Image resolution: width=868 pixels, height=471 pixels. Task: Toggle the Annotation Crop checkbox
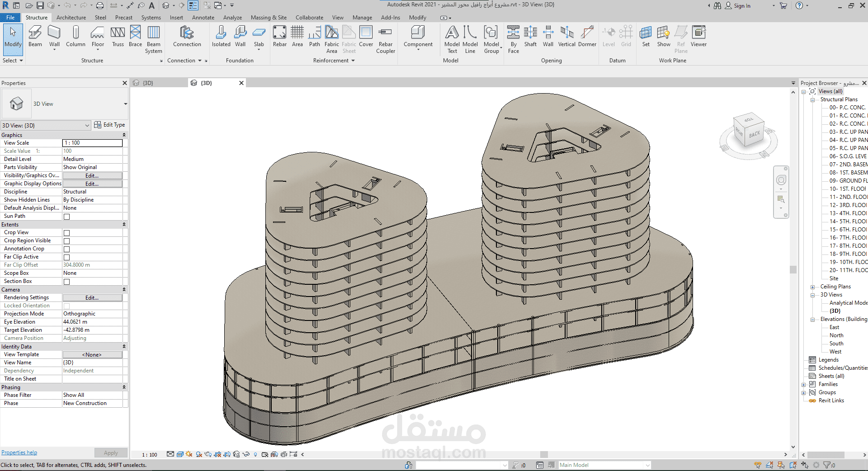[67, 249]
